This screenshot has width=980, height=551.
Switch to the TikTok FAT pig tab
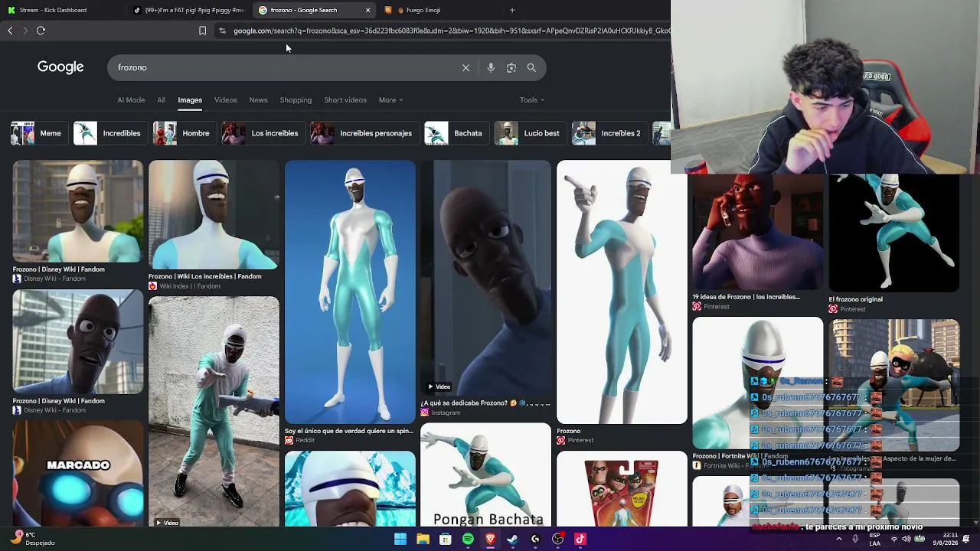pyautogui.click(x=188, y=10)
